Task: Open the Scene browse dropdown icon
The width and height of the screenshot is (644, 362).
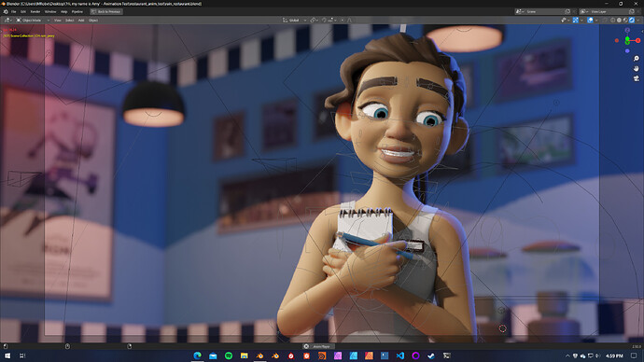Action: click(x=519, y=11)
